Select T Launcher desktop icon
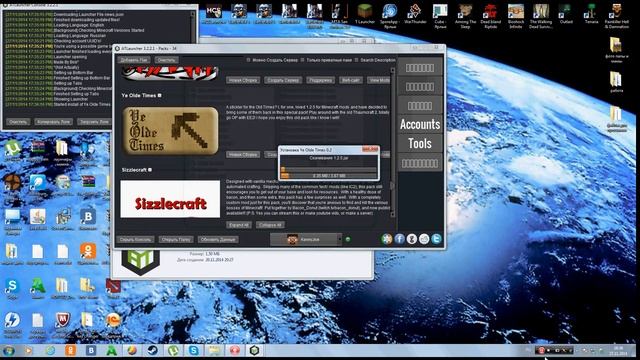Screen dimensions: 640x360 [x=364, y=14]
